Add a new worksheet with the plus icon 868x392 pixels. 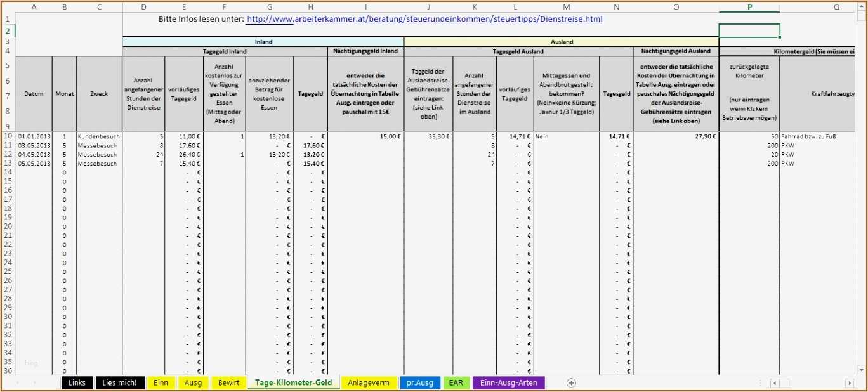coord(571,382)
